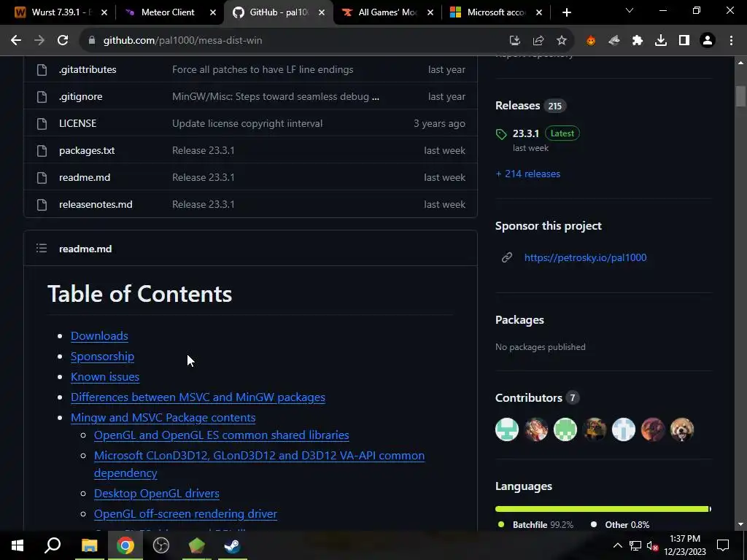
Task: Click the file icon beside packages.txt
Action: pos(42,151)
